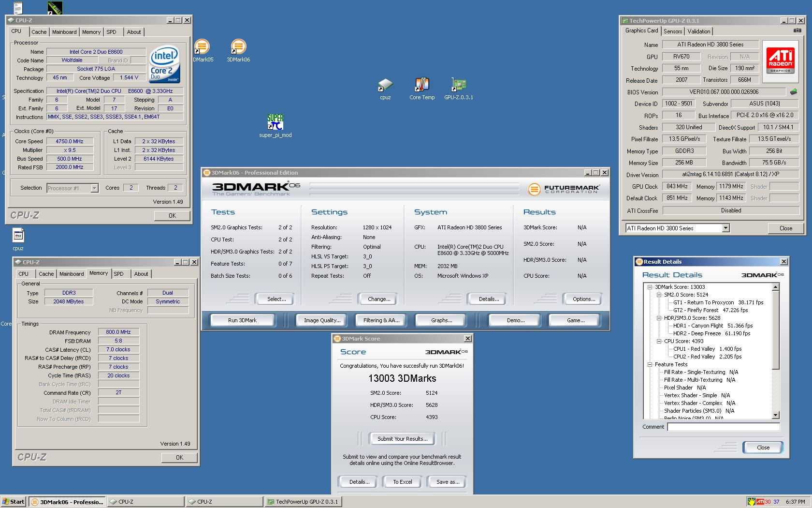
Task: Click Close in Result Details window
Action: click(x=763, y=448)
